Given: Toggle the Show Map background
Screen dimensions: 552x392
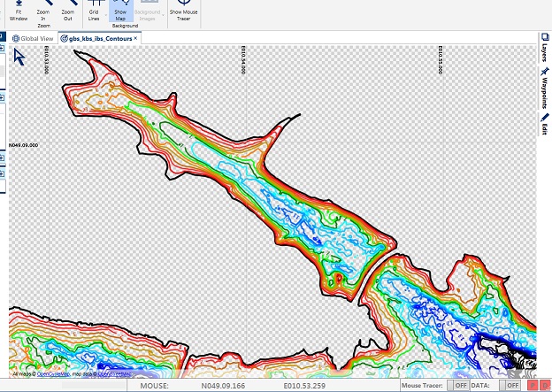Looking at the screenshot, I should [x=122, y=11].
